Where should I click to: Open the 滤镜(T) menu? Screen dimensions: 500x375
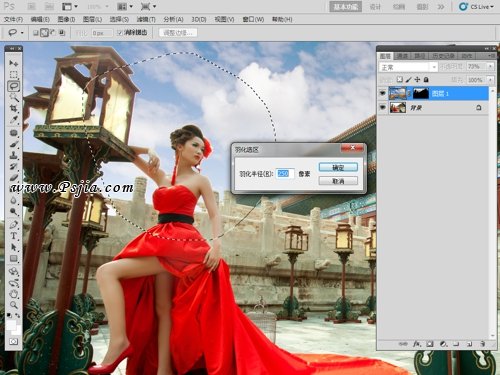(x=146, y=19)
